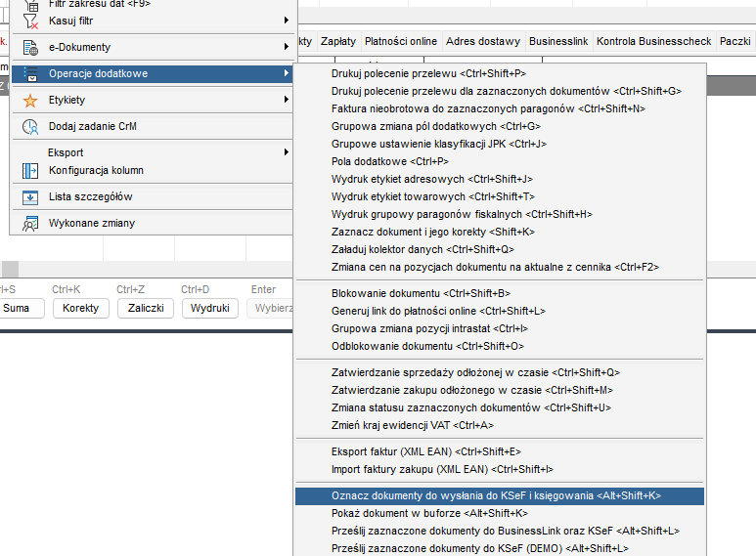This screenshot has height=556, width=756.
Task: Expand the e-Dokumenty submenu arrow
Action: (287, 47)
